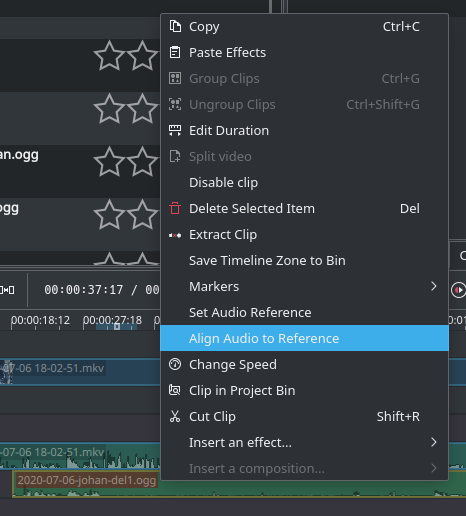Click the Edit Duration ruler icon
Viewport: 466px width, 516px height.
pos(175,130)
